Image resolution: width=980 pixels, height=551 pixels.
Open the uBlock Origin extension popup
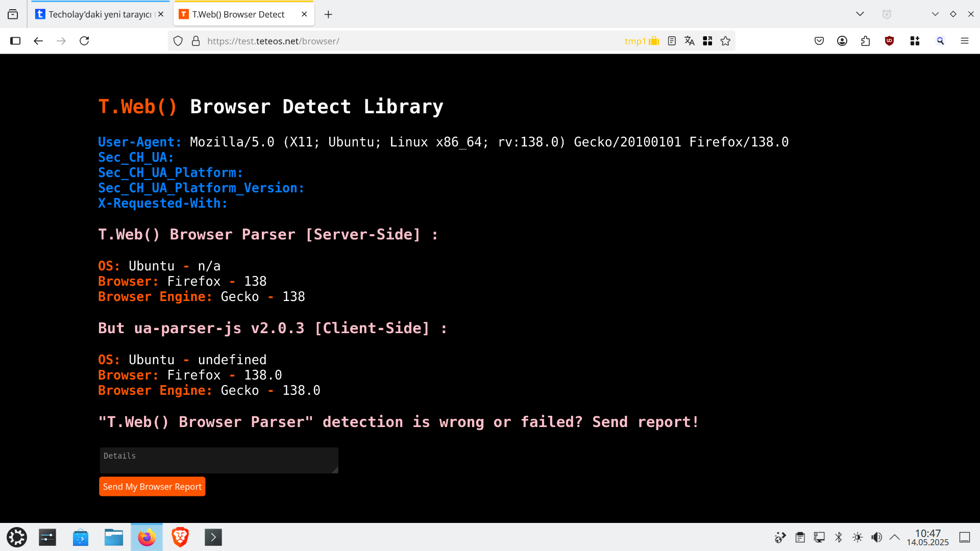click(890, 41)
